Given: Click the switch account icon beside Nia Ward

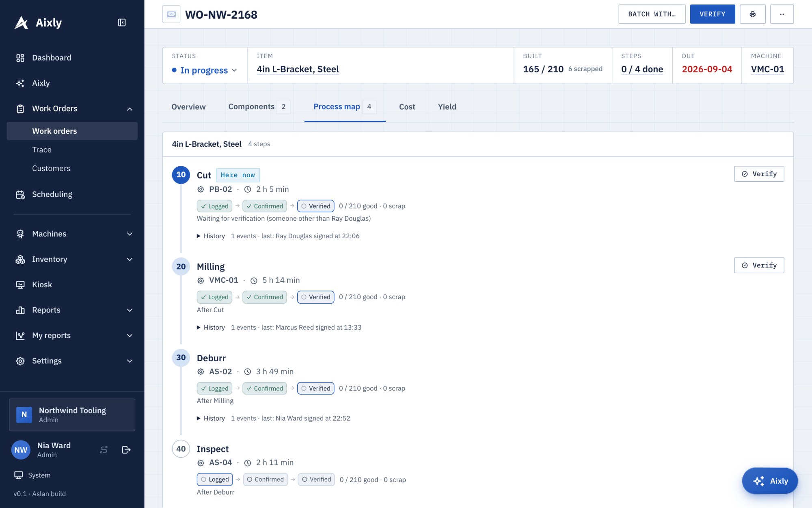Looking at the screenshot, I should coord(104,449).
